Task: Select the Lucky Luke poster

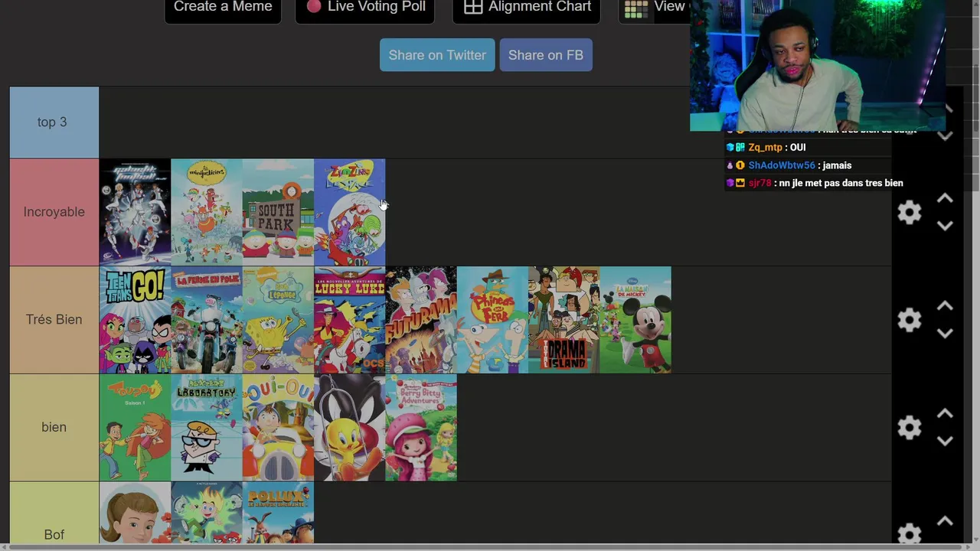Action: 349,320
